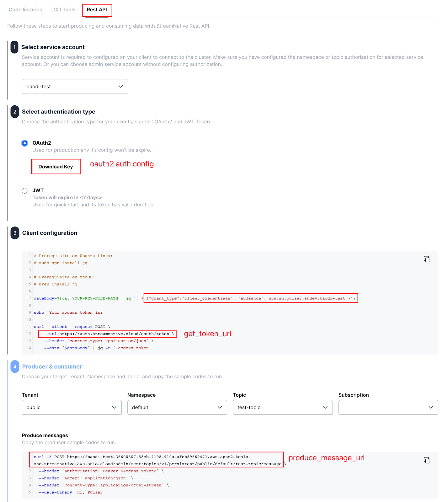
Task: Click the Download Key button
Action: (x=56, y=167)
